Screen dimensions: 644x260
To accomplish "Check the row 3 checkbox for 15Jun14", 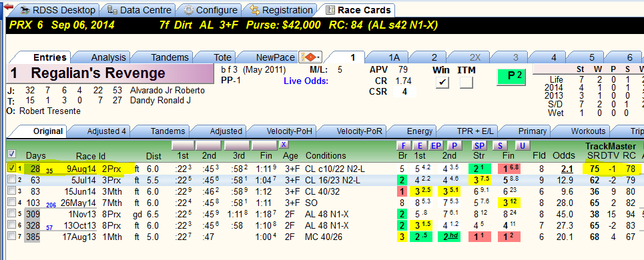I will pyautogui.click(x=12, y=191).
